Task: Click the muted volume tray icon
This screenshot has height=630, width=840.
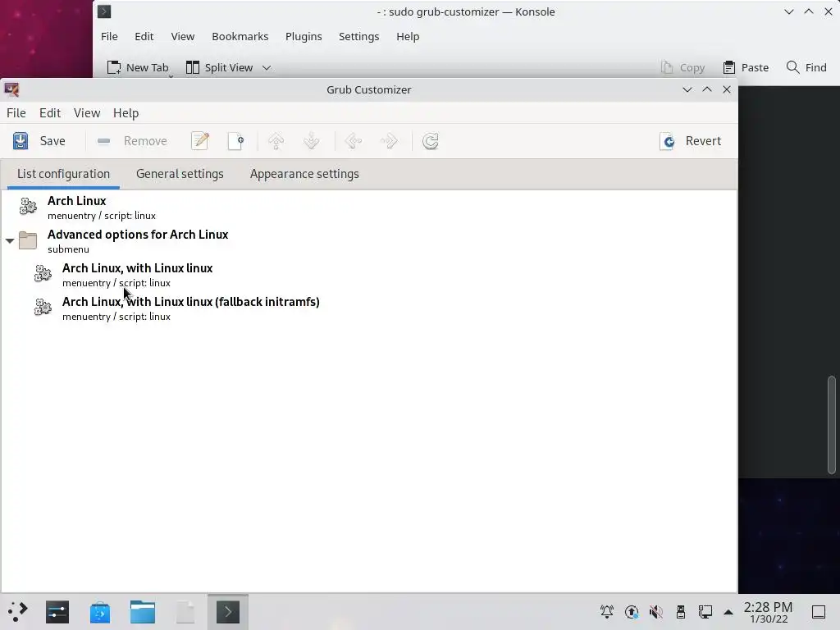Action: pyautogui.click(x=655, y=612)
